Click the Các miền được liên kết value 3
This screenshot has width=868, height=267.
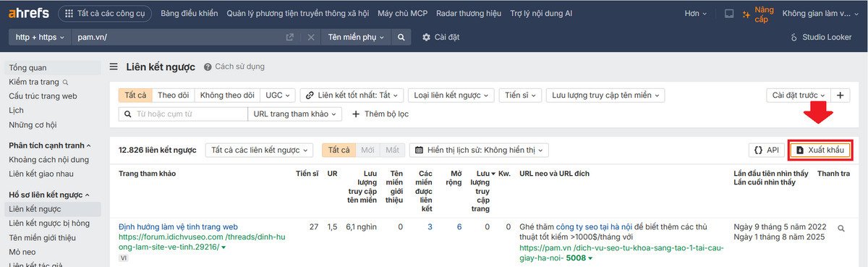(430, 226)
